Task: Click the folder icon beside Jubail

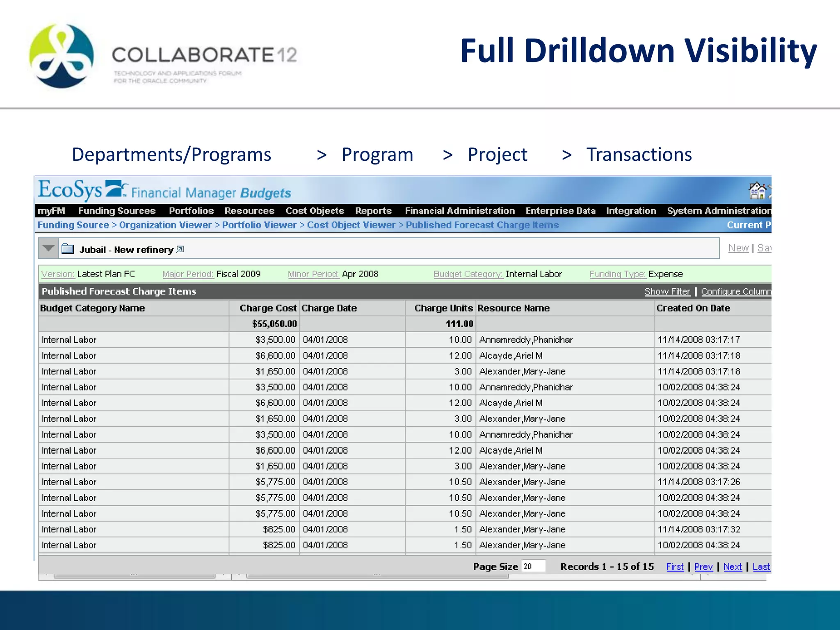Action: pos(68,249)
